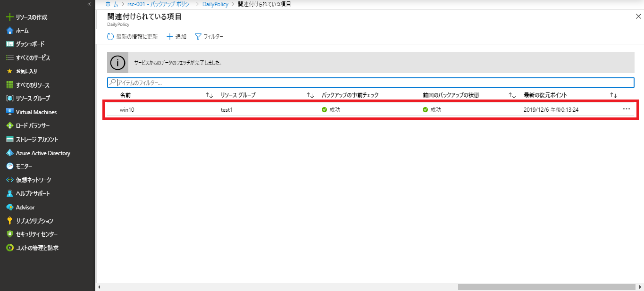
Task: Click the Virtual Machines monitor icon
Action: [9, 112]
